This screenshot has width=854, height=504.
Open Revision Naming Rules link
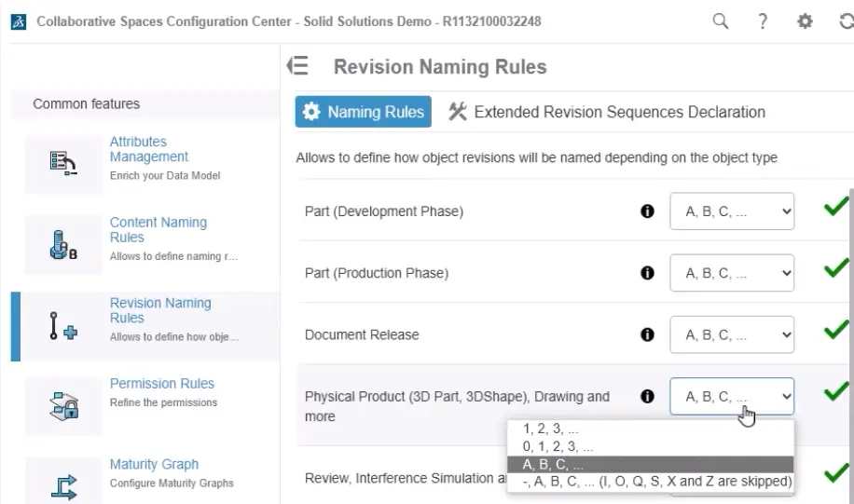tap(160, 310)
